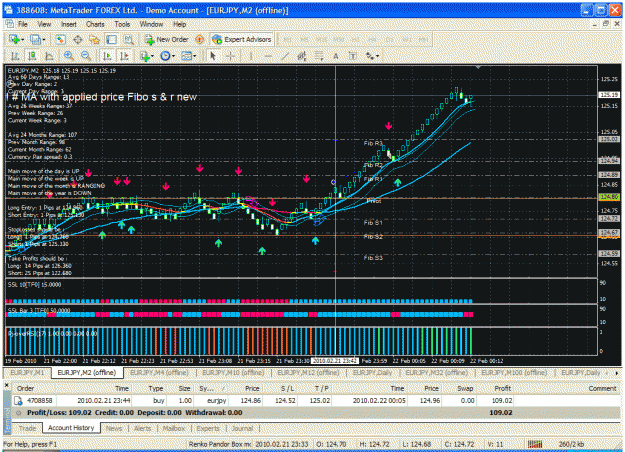Select the Equidistant Channel tool

tap(302, 56)
